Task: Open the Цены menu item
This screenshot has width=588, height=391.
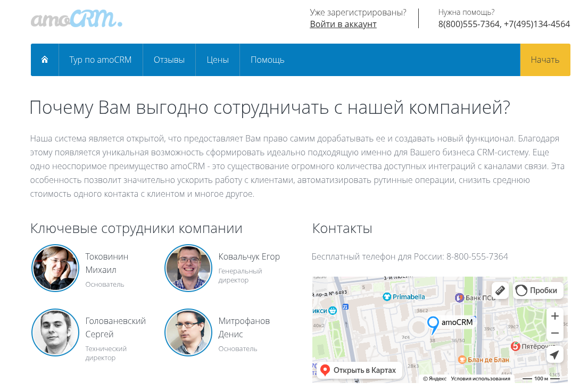Action: 218,60
